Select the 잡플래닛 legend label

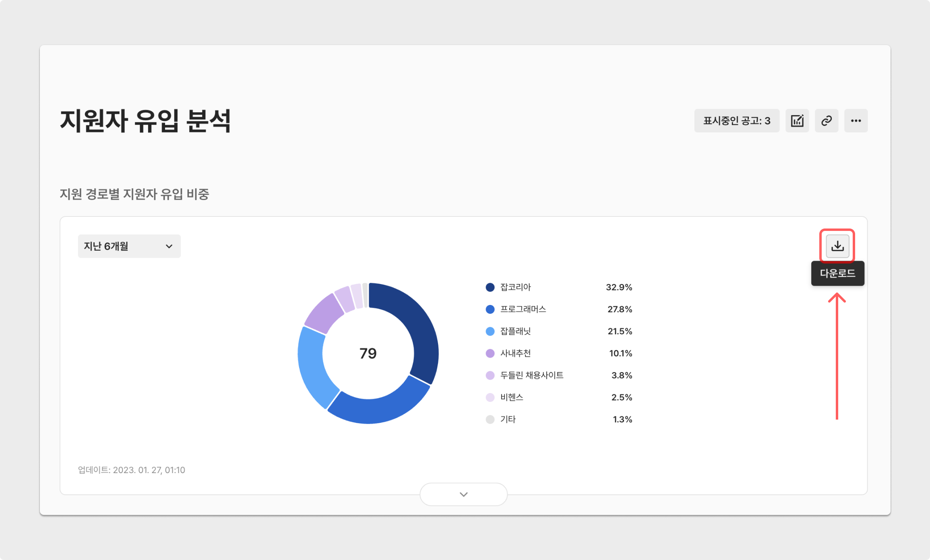tap(515, 331)
